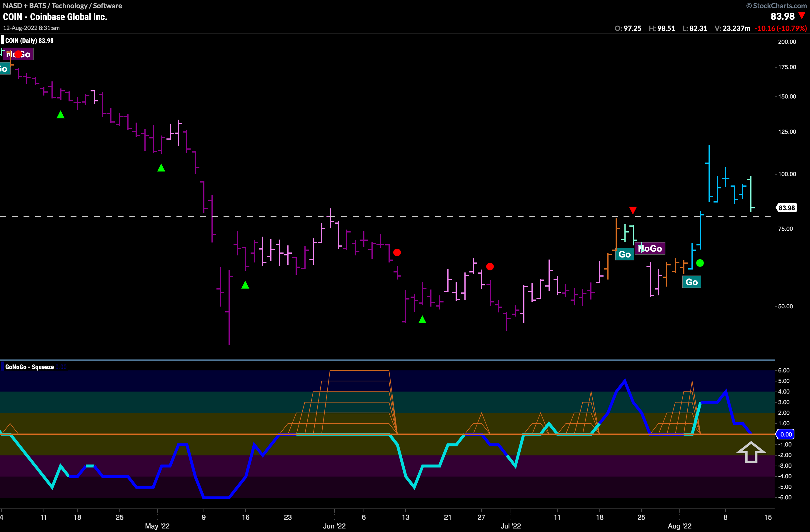Click the NoGo label at top left
Viewport: 810px width, 532px height.
point(18,54)
